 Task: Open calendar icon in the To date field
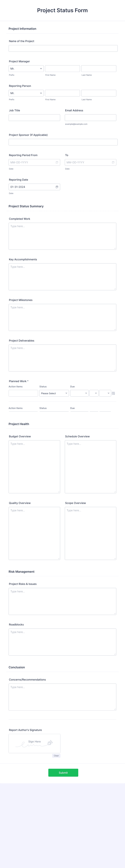(113, 162)
